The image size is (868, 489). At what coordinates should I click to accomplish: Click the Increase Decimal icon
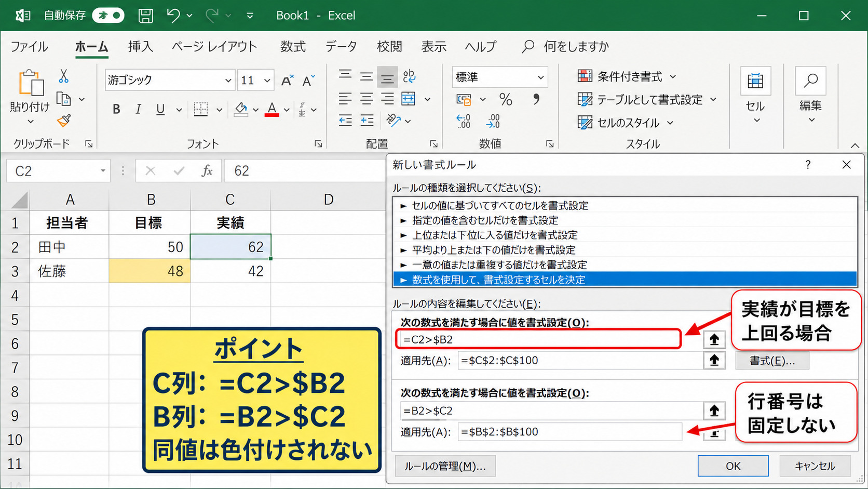tap(464, 122)
